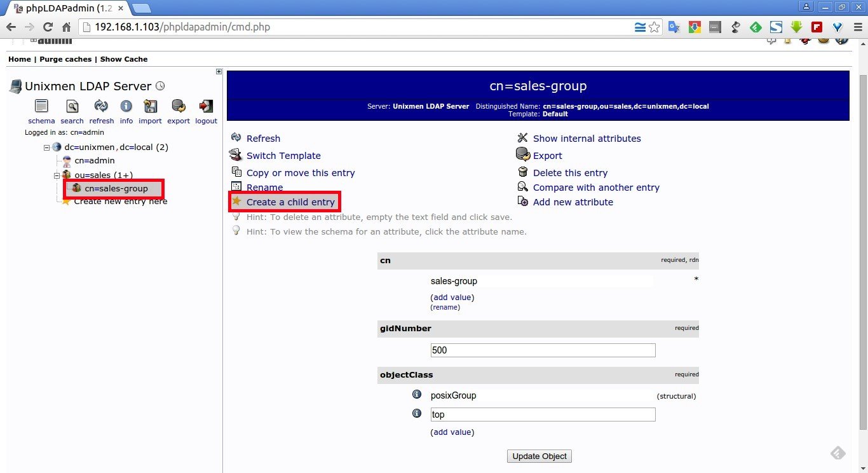Select the cn=sales-group tree entry
This screenshot has height=473, width=868.
click(116, 188)
